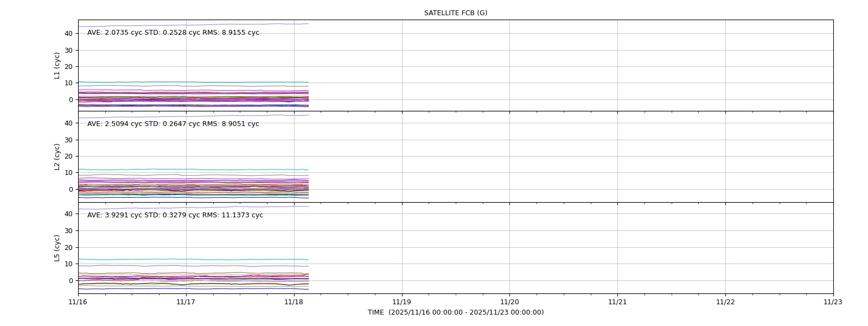Click the L5 (cyc) axis label
Image resolution: width=868 pixels, height=326 pixels.
pos(57,248)
